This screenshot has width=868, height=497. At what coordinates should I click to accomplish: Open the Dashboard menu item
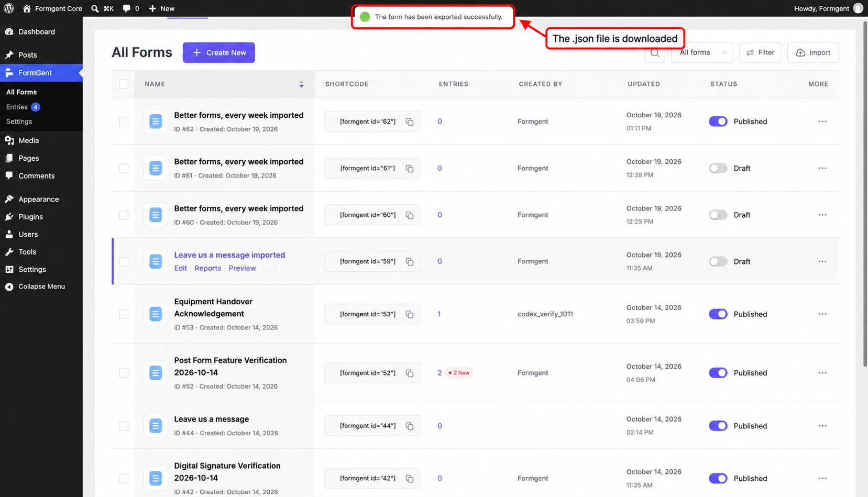click(41, 32)
